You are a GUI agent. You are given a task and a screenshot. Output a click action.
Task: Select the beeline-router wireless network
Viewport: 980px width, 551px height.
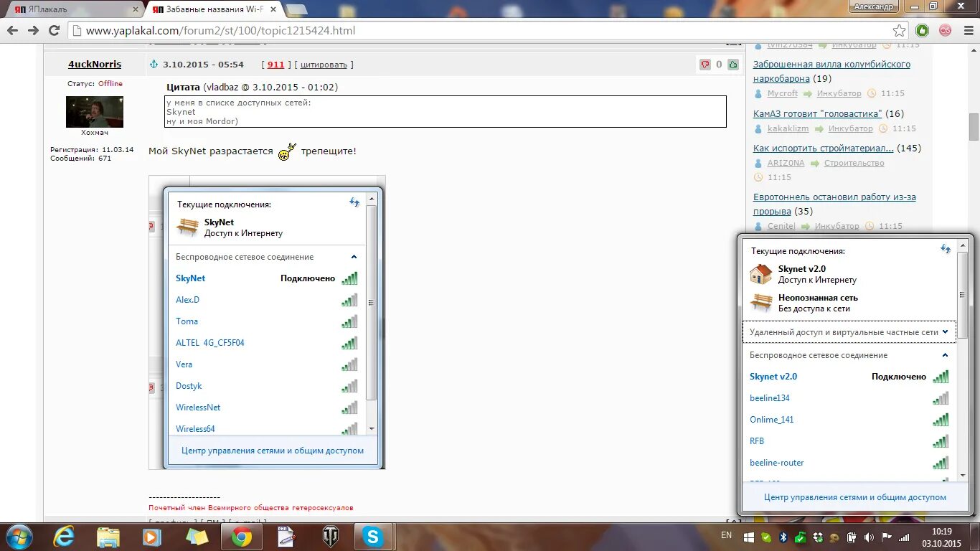[849, 463]
